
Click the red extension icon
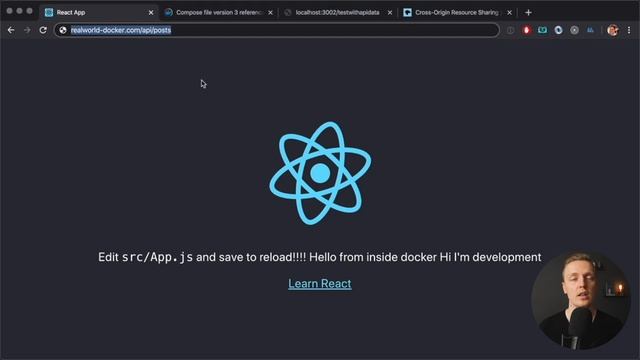[527, 30]
